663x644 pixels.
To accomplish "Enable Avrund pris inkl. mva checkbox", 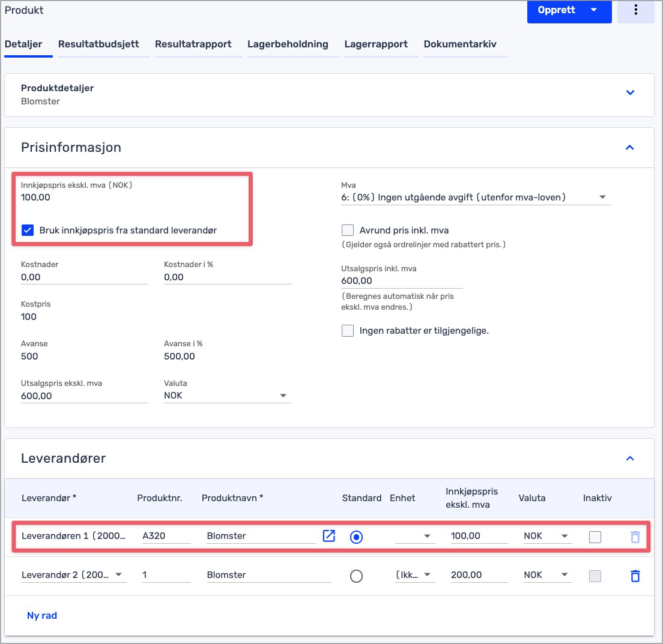I will pyautogui.click(x=347, y=230).
